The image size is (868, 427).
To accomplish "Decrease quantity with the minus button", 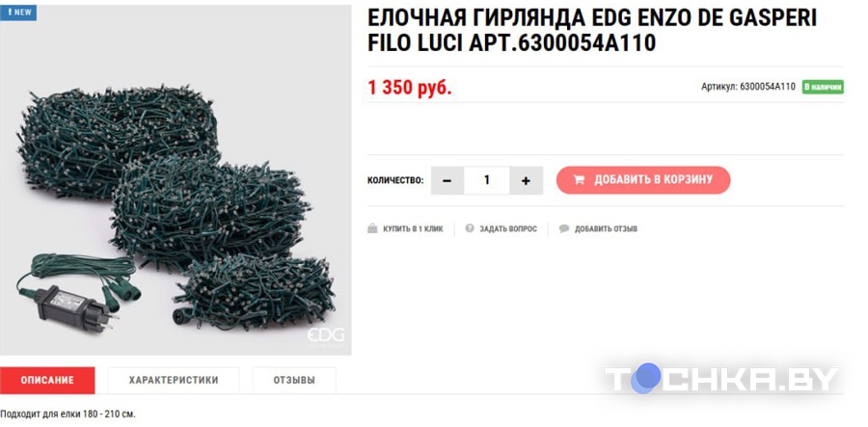I will (x=448, y=180).
